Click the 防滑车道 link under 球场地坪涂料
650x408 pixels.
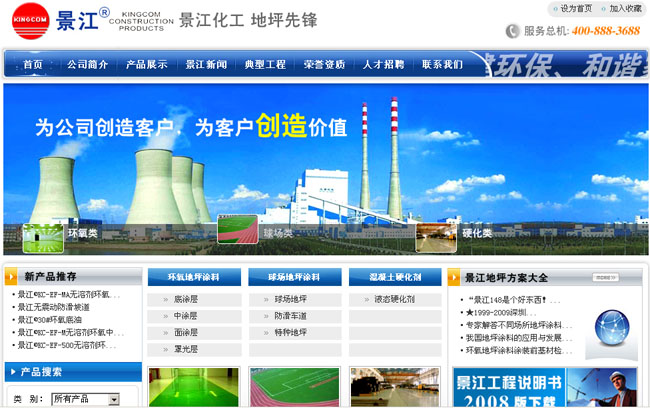click(x=290, y=316)
